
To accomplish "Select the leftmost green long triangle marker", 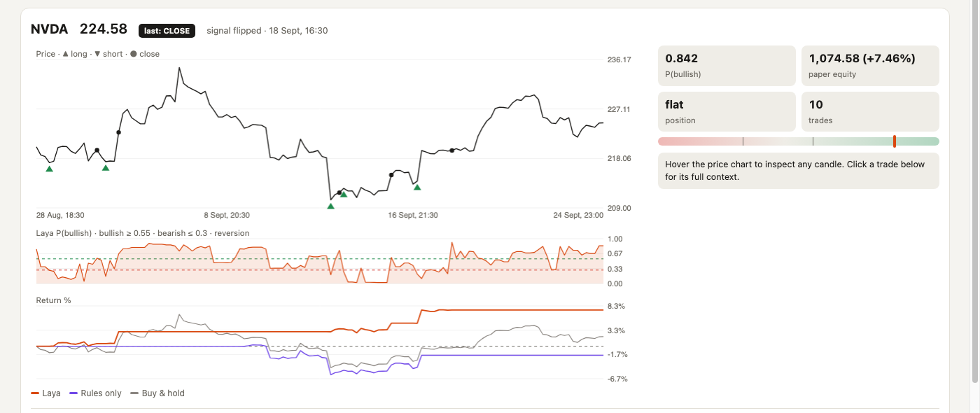I will point(49,169).
